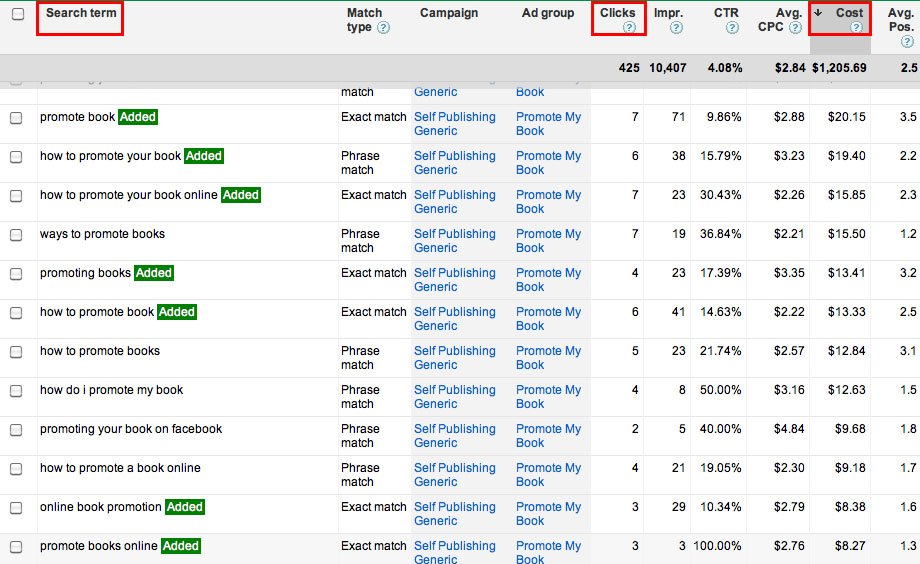
Task: Sort by Cost column header
Action: (x=849, y=13)
